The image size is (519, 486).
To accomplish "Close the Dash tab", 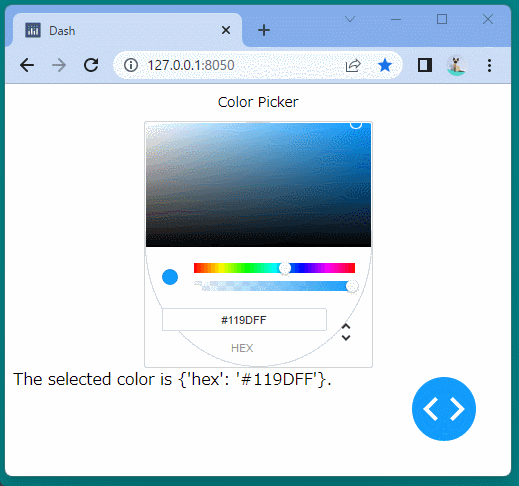I will (226, 30).
